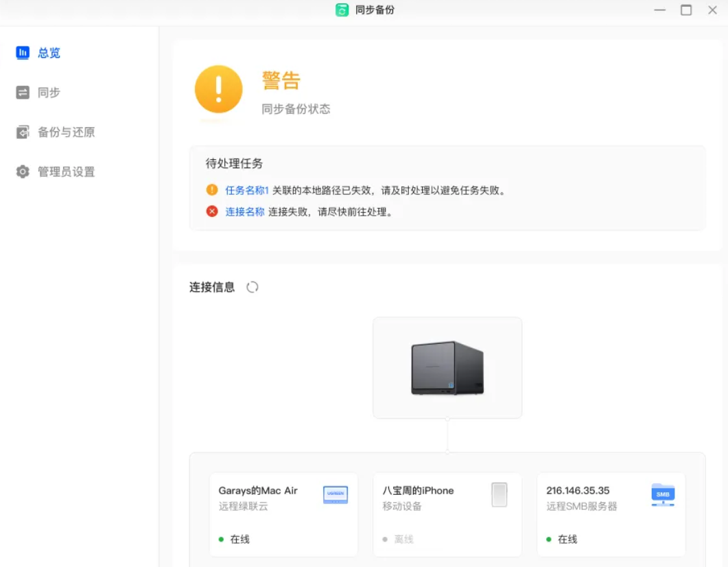
Task: Minimize the 同步备份 window
Action: 660,10
